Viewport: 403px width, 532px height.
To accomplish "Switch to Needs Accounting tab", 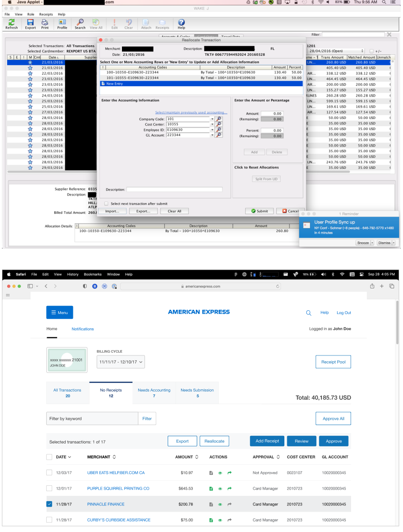I will pyautogui.click(x=154, y=393).
